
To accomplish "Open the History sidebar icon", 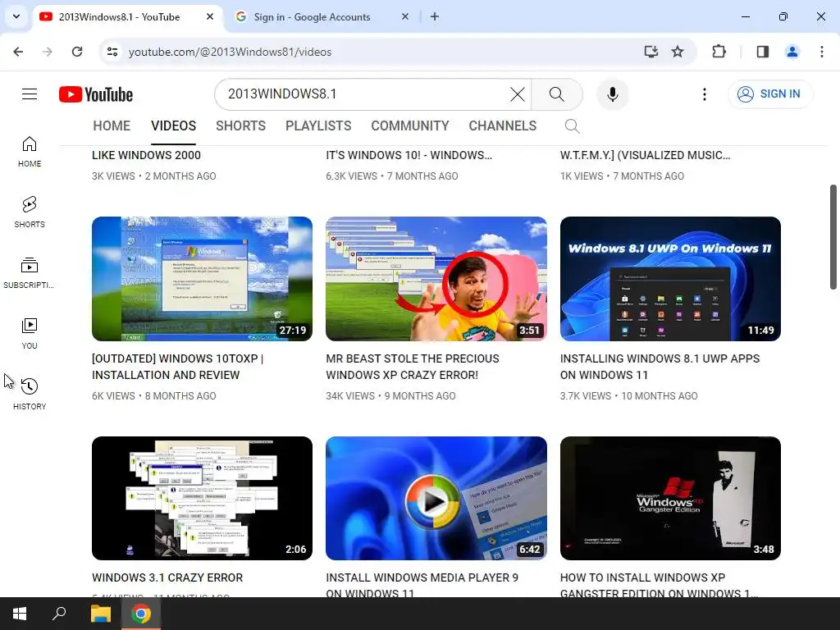I will pos(30,395).
